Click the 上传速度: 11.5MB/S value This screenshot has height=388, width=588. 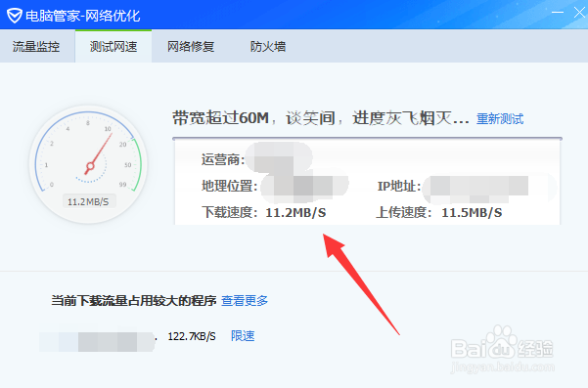pos(472,213)
